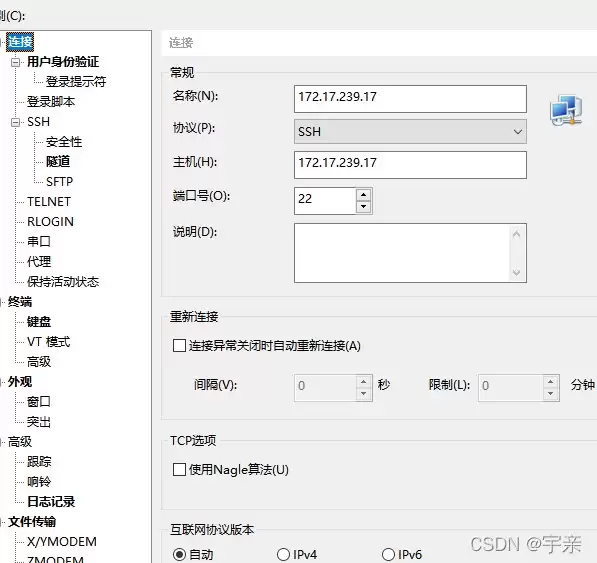Select the SSH category in tree
The height and width of the screenshot is (563, 597).
[38, 122]
